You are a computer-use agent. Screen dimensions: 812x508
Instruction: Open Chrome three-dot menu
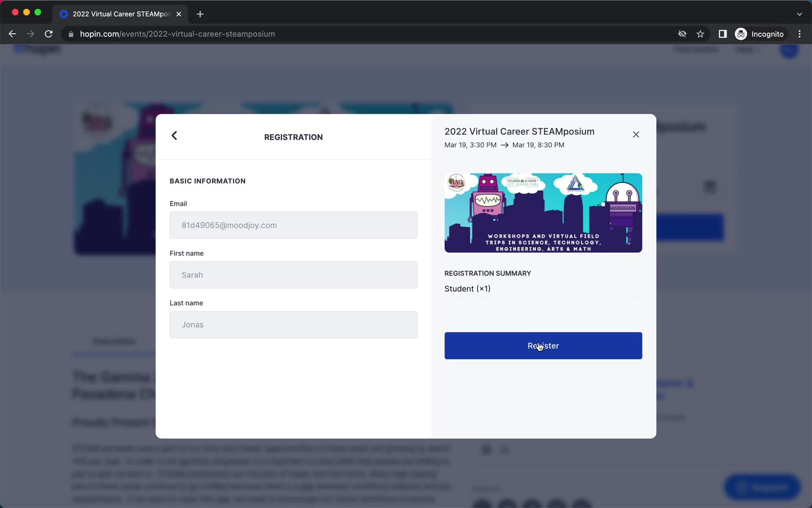(799, 34)
